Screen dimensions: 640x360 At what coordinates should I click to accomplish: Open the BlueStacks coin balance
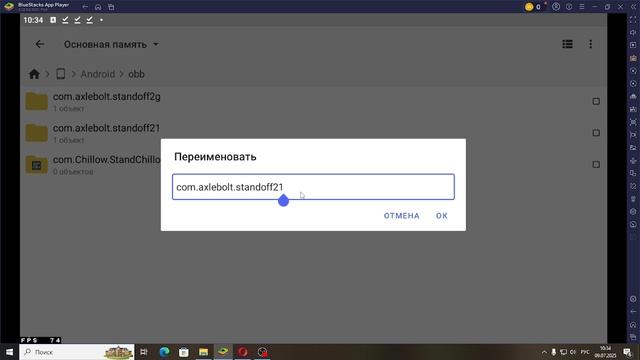(x=533, y=7)
